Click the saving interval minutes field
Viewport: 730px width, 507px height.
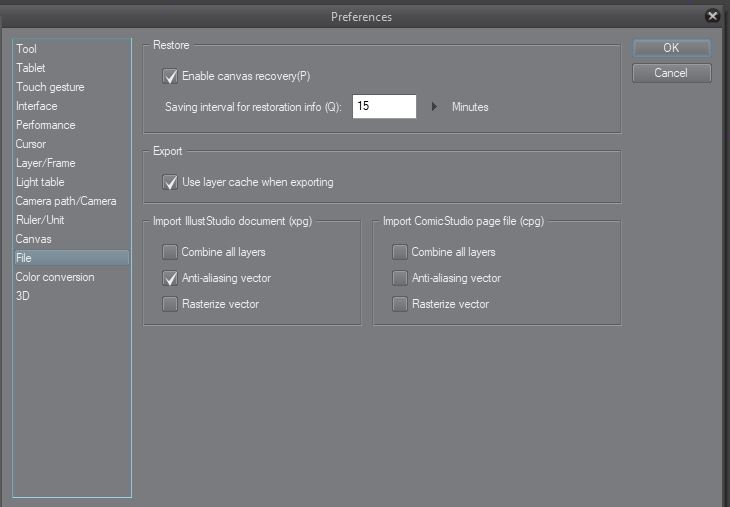[384, 106]
